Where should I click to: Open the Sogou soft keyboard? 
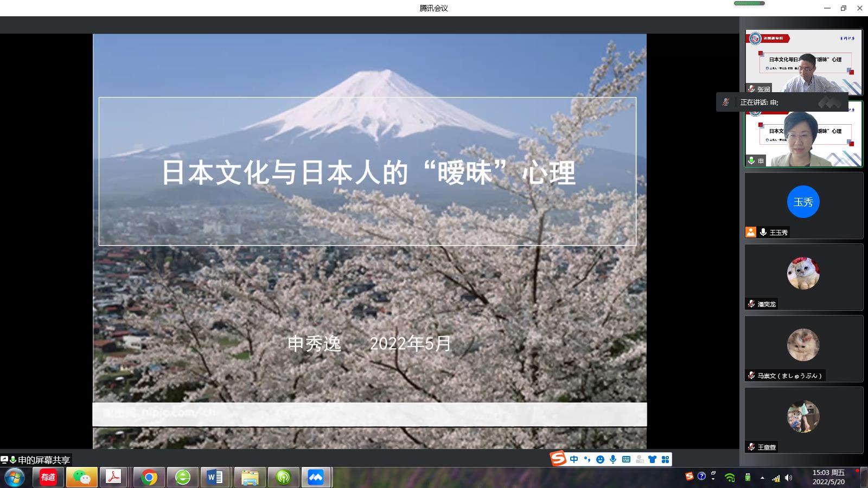[626, 459]
